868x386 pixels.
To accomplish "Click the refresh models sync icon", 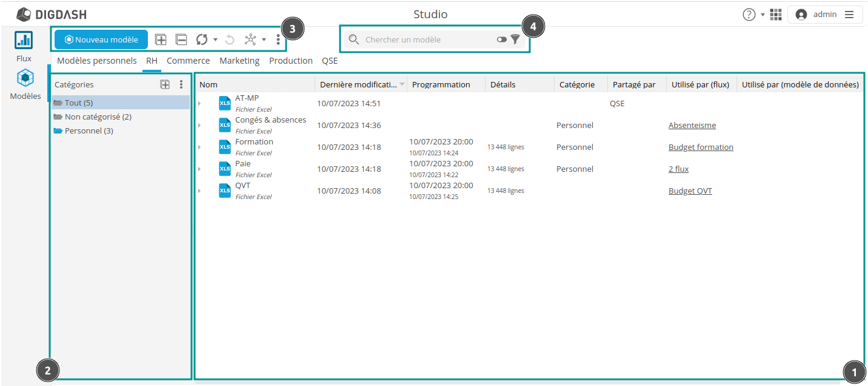I will click(x=202, y=39).
